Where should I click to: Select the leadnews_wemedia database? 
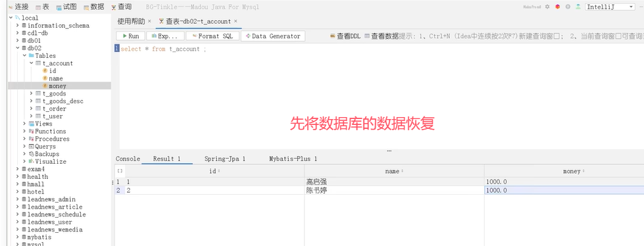point(55,230)
